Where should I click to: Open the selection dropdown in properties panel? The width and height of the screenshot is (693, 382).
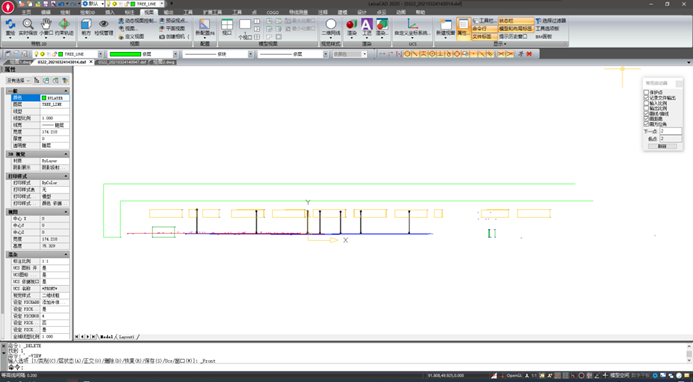coord(18,80)
